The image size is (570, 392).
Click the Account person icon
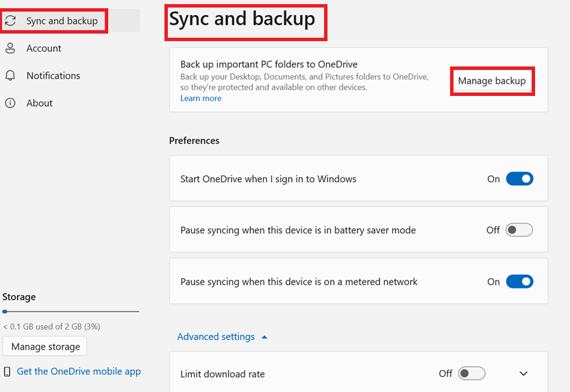click(x=10, y=48)
